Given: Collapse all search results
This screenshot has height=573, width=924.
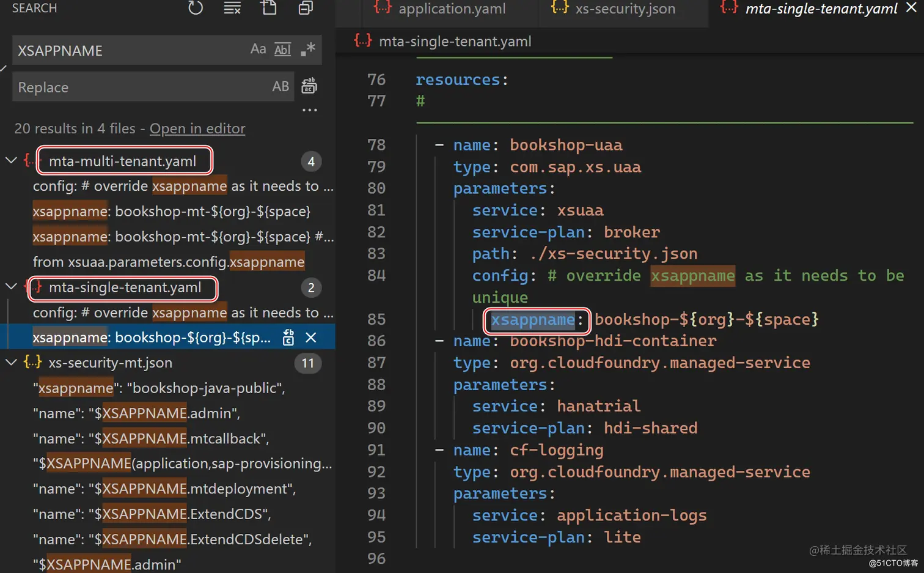Looking at the screenshot, I should click(306, 8).
